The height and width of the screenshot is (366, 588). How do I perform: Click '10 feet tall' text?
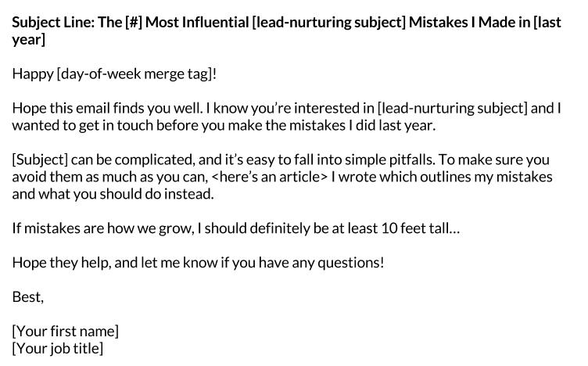point(415,228)
